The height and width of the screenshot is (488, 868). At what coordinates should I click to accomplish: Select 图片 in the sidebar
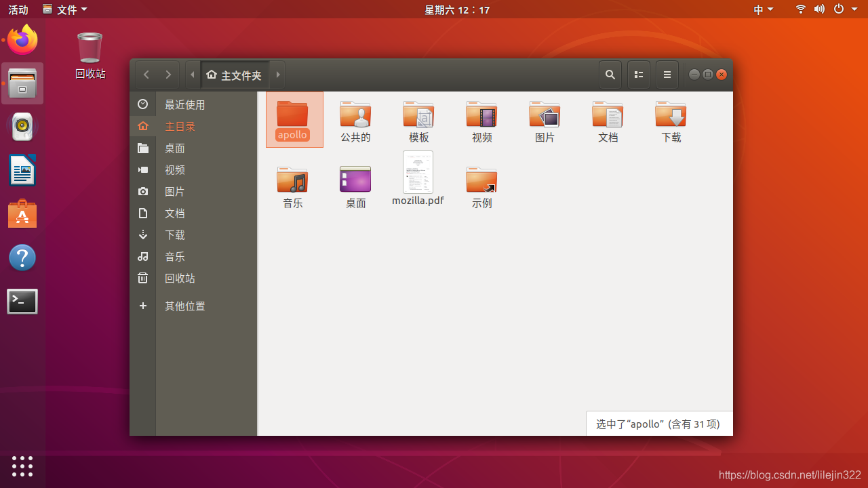click(x=193, y=191)
